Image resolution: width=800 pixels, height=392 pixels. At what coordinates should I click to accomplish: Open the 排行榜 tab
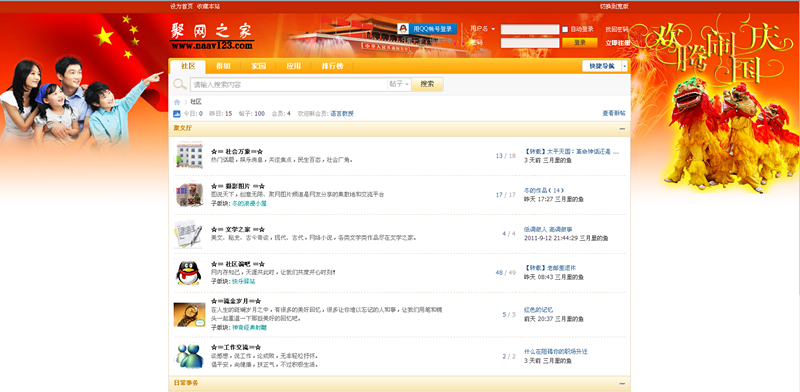click(x=332, y=66)
